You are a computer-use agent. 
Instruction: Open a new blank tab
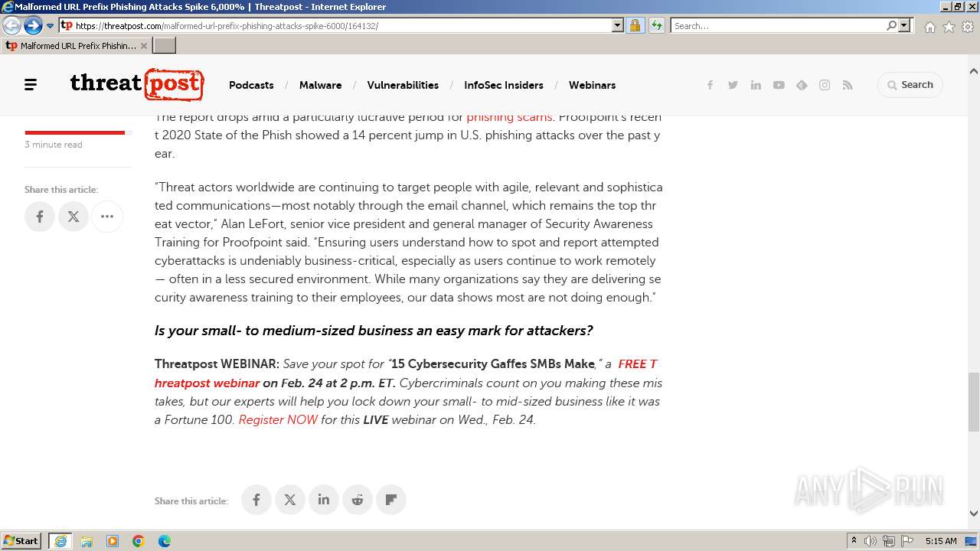click(165, 46)
